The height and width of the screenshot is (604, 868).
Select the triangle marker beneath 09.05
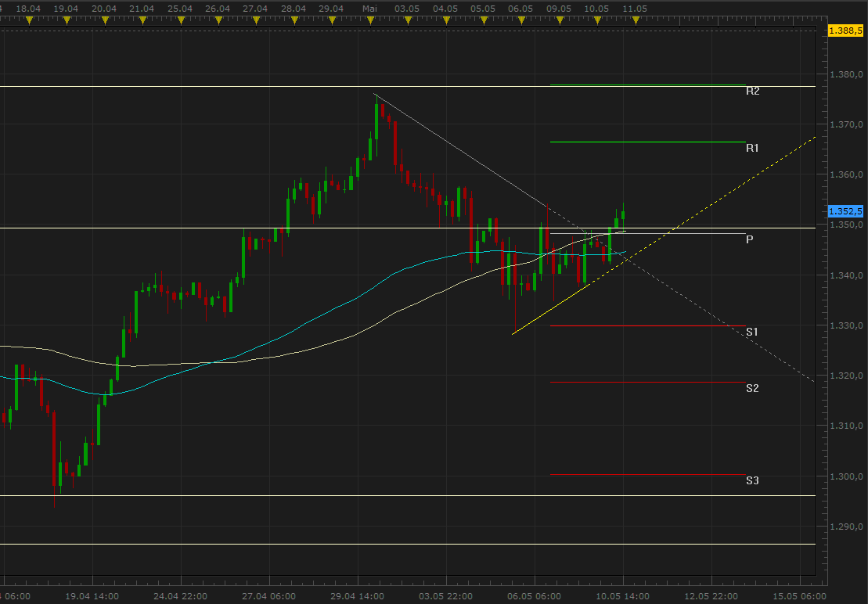click(x=559, y=20)
